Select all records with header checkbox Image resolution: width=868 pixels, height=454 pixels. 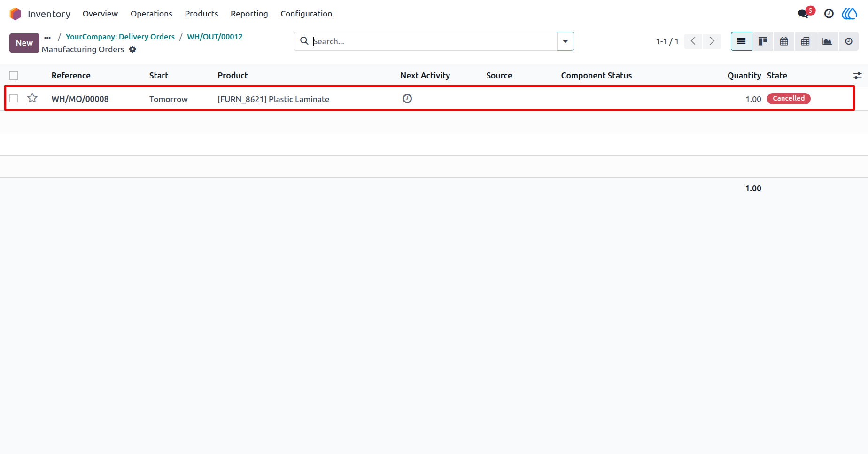tap(14, 76)
